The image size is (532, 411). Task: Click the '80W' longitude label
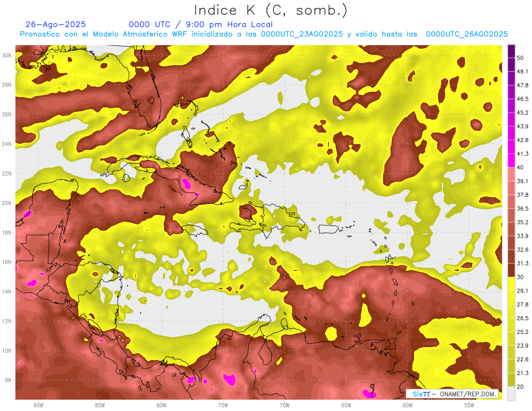[161, 405]
